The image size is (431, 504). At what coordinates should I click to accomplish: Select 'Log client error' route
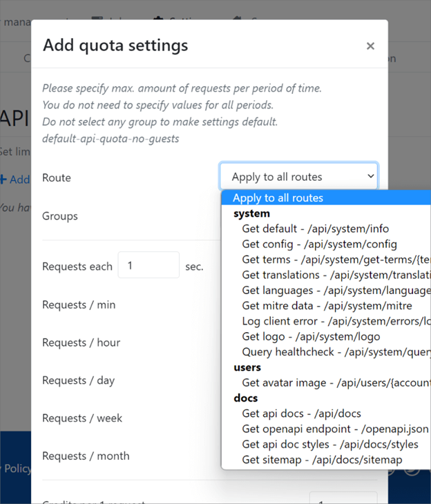pos(332,321)
